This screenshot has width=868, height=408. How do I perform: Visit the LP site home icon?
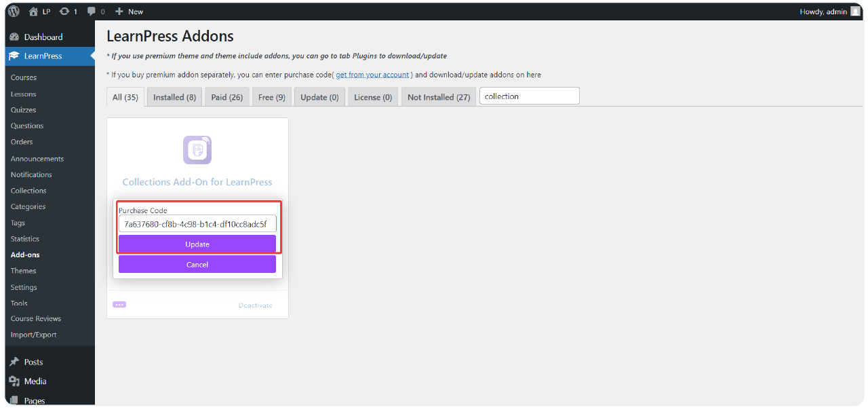33,12
